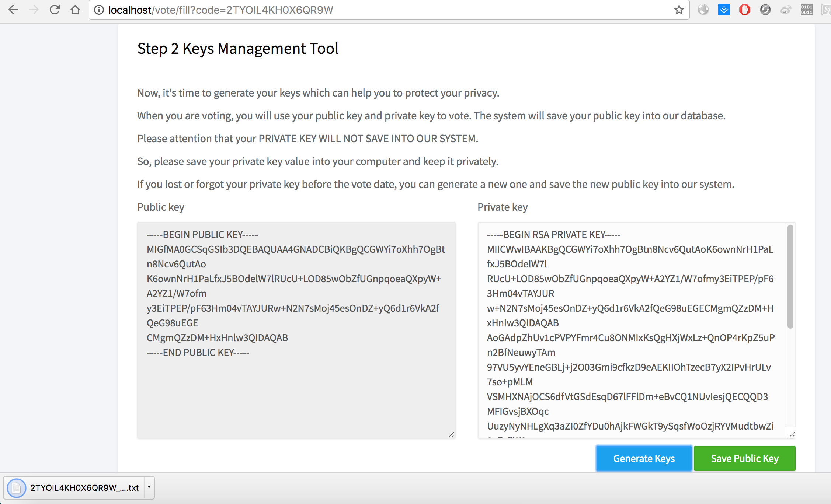
Task: Reload the current page
Action: 55,10
